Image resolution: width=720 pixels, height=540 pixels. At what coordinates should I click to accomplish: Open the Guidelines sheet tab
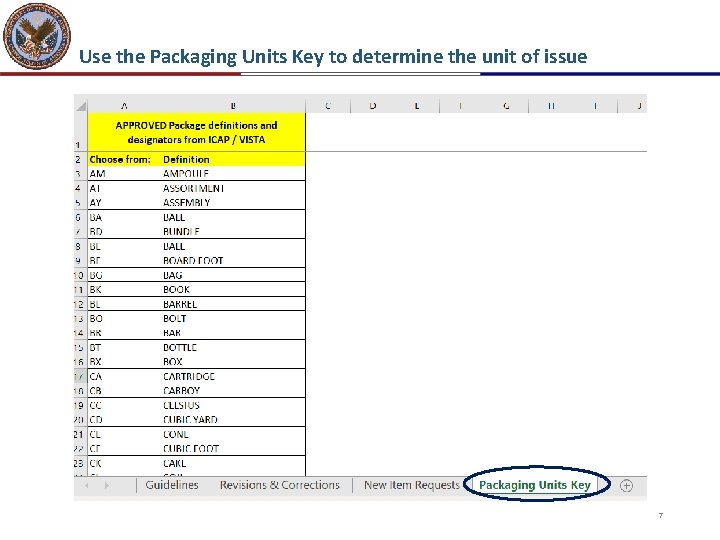(x=172, y=485)
